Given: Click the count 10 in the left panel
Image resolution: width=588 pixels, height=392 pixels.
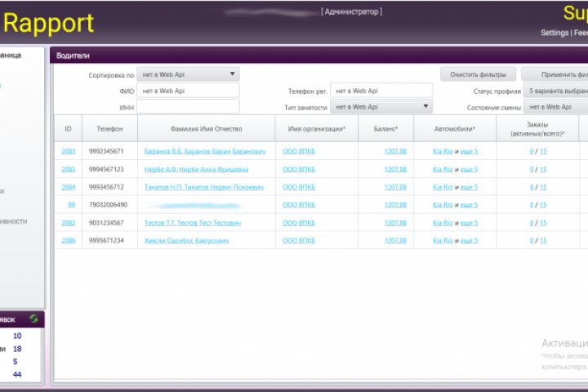Looking at the screenshot, I should tap(17, 336).
